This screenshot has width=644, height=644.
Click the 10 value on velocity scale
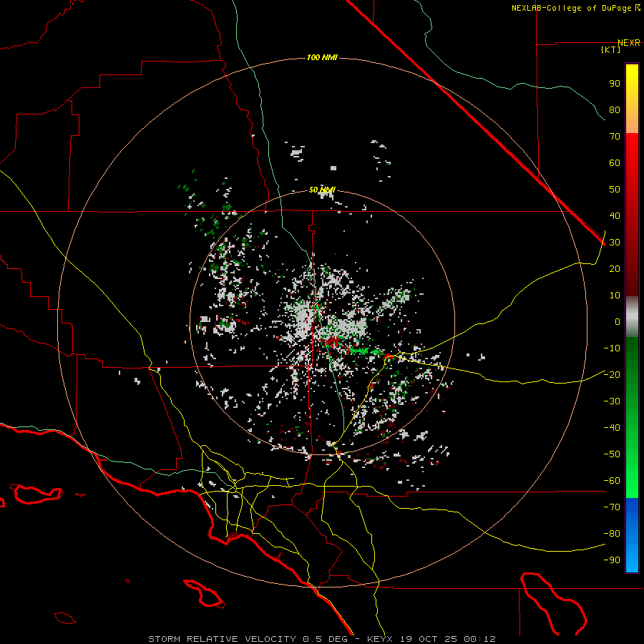pyautogui.click(x=615, y=296)
